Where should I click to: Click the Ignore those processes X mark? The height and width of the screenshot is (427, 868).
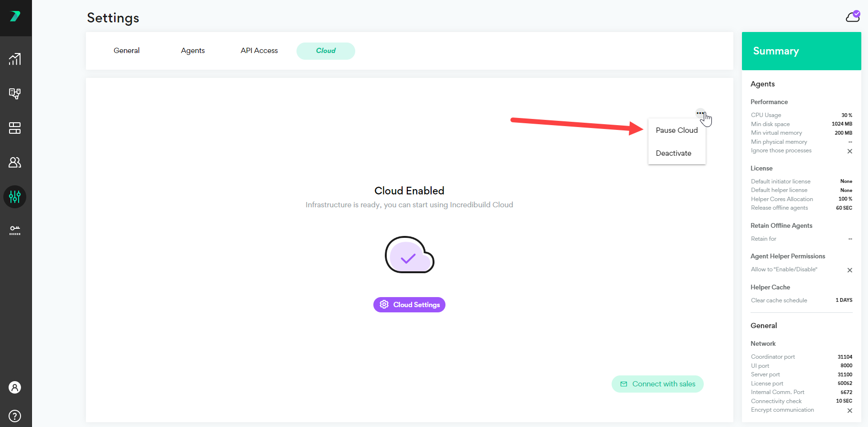click(x=850, y=151)
